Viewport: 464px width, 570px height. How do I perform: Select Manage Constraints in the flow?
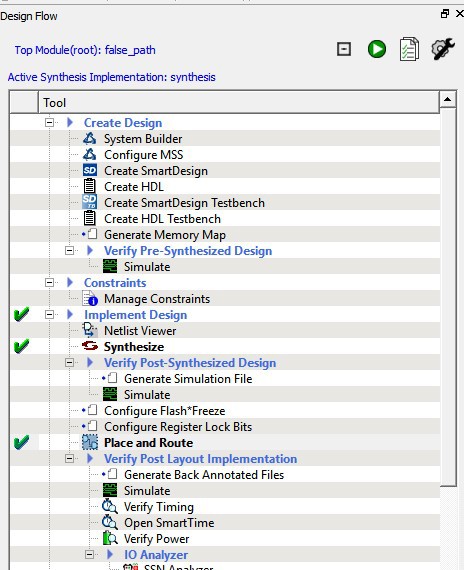[x=157, y=299]
